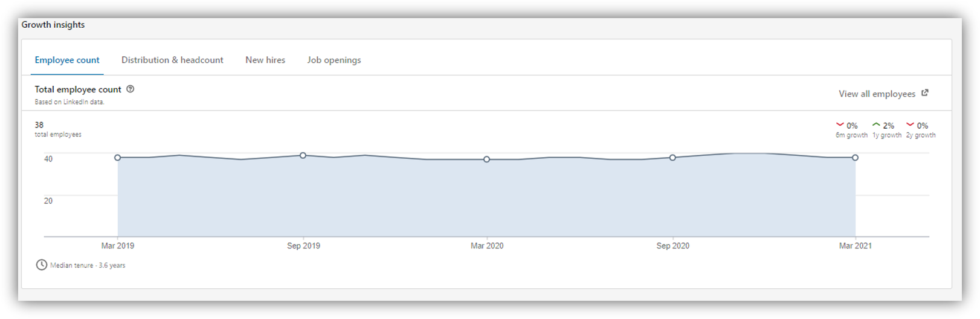Go to the Job openings tab
This screenshot has height=319, width=980.
coord(334,60)
